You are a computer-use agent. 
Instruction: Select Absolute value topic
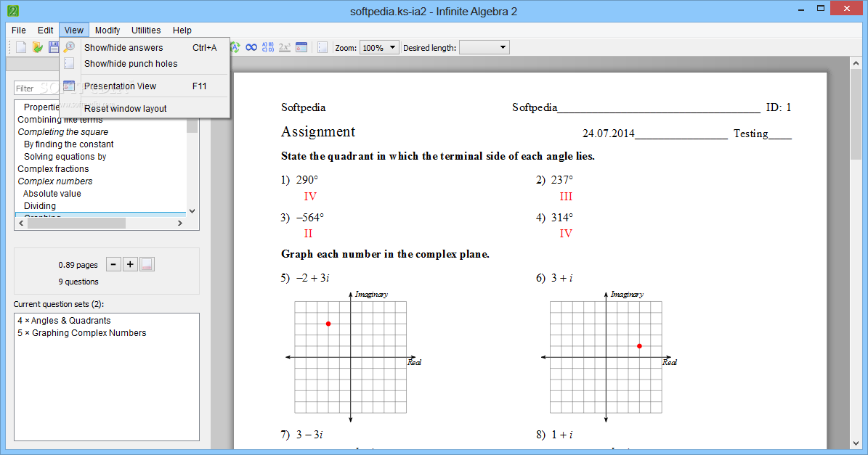(x=52, y=194)
